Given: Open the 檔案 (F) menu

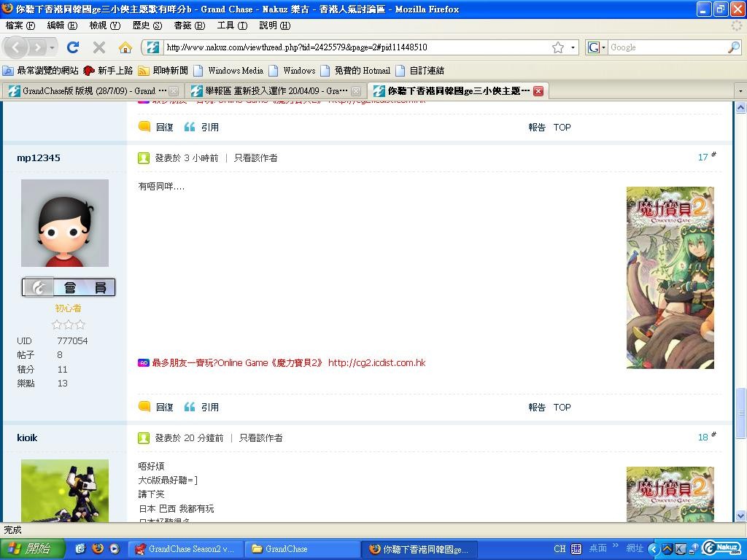Looking at the screenshot, I should point(20,26).
